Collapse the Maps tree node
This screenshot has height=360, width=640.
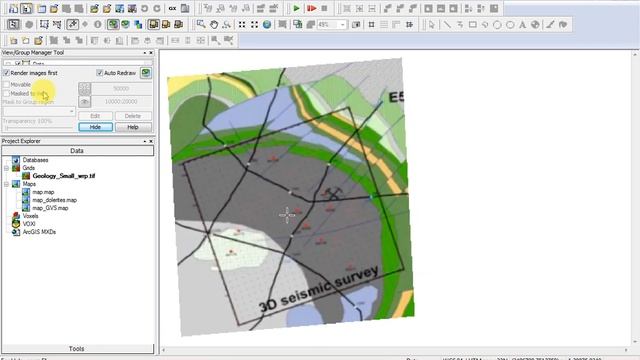pos(6,184)
